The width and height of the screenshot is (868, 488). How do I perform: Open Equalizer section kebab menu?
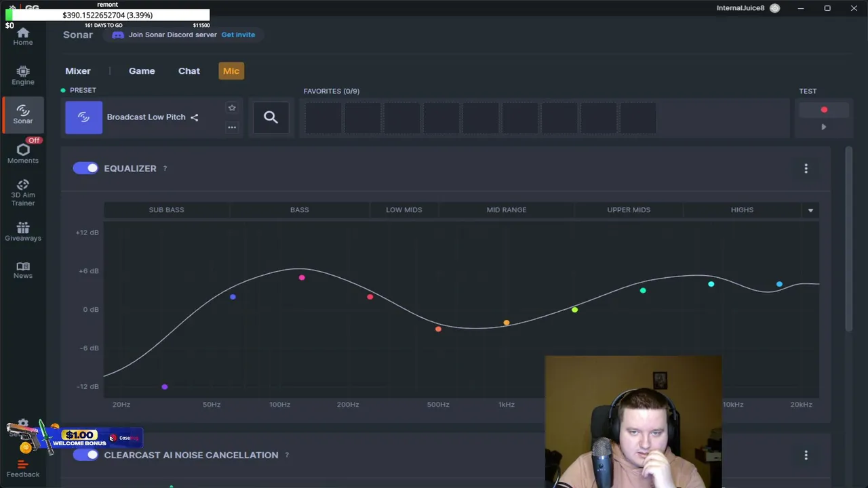[806, 169]
